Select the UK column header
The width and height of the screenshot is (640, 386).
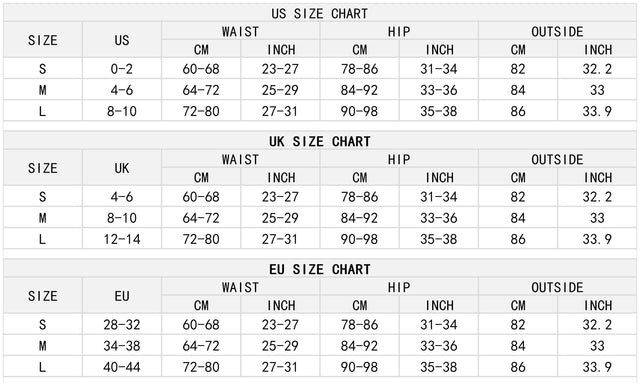pyautogui.click(x=122, y=168)
